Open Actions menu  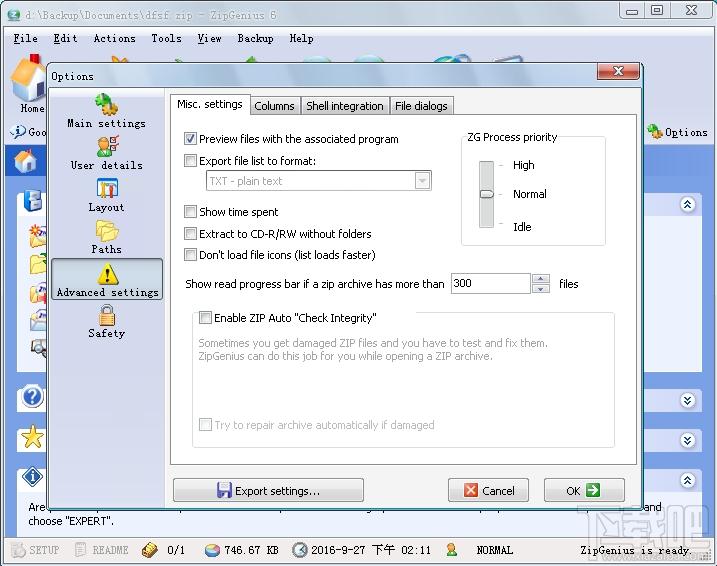114,39
